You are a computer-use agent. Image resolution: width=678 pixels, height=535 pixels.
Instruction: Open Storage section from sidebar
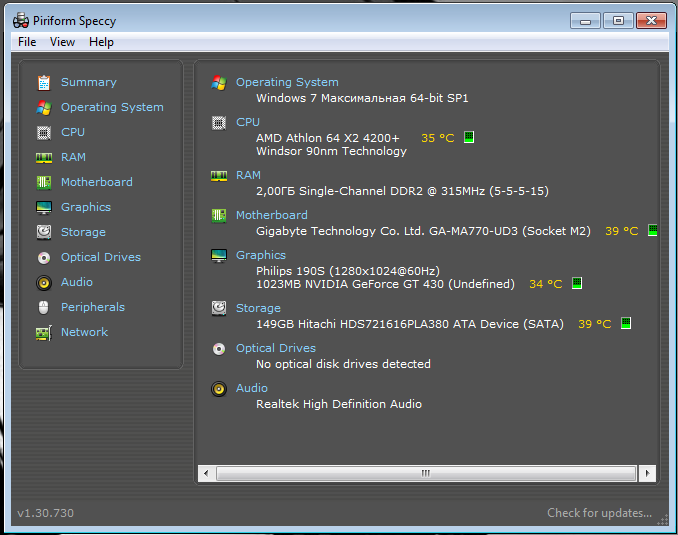coord(83,232)
